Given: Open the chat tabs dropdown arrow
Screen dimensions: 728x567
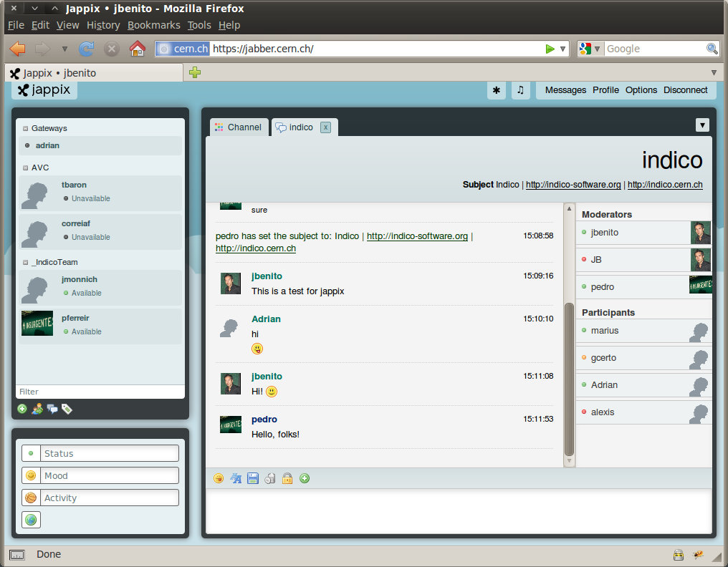Looking at the screenshot, I should point(702,125).
